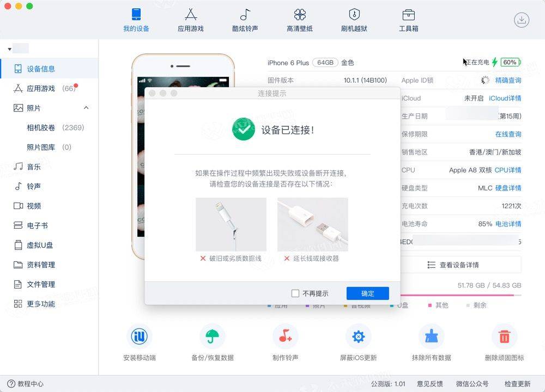The image size is (545, 392).
Task: Click the 其他 pink legend swatch
Action: tap(429, 305)
